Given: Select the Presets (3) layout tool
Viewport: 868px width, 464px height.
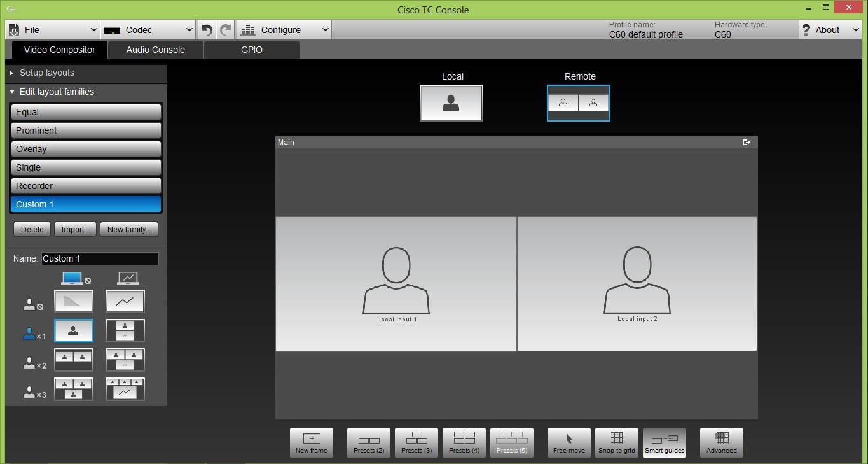Looking at the screenshot, I should [x=416, y=442].
